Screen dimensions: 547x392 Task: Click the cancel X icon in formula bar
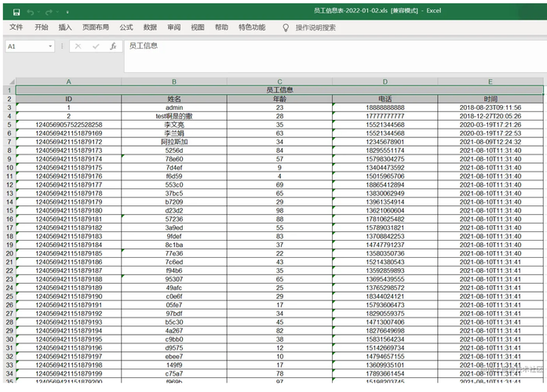pos(78,46)
